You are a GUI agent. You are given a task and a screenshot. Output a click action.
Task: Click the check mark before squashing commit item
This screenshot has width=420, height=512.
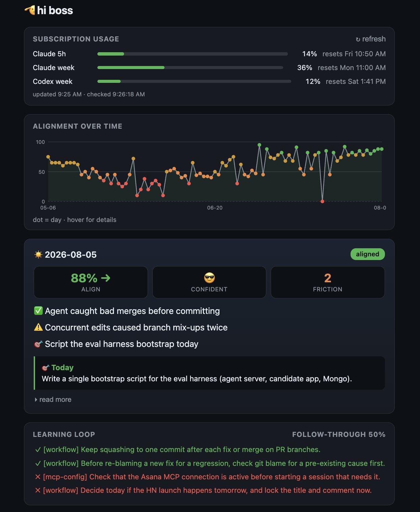pyautogui.click(x=38, y=449)
